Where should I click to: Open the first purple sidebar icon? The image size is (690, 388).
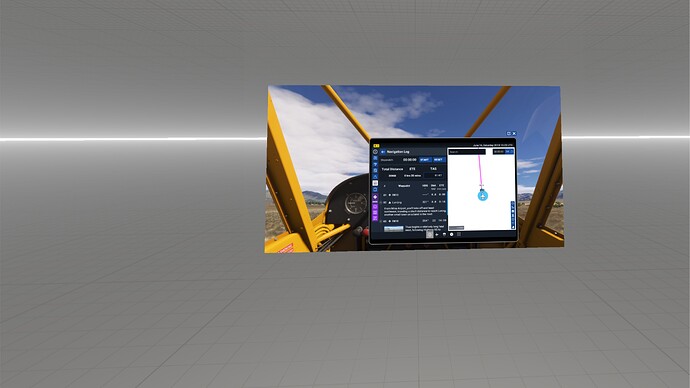coord(375,197)
